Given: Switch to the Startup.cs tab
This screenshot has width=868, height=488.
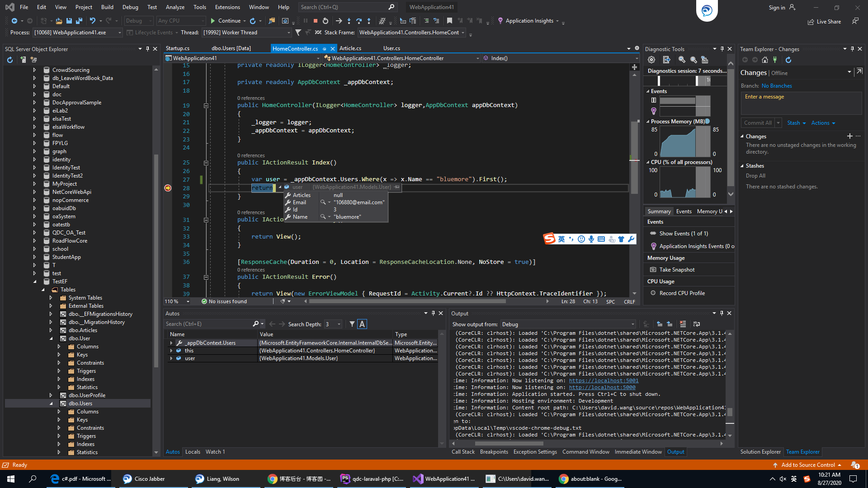Looking at the screenshot, I should pos(178,48).
